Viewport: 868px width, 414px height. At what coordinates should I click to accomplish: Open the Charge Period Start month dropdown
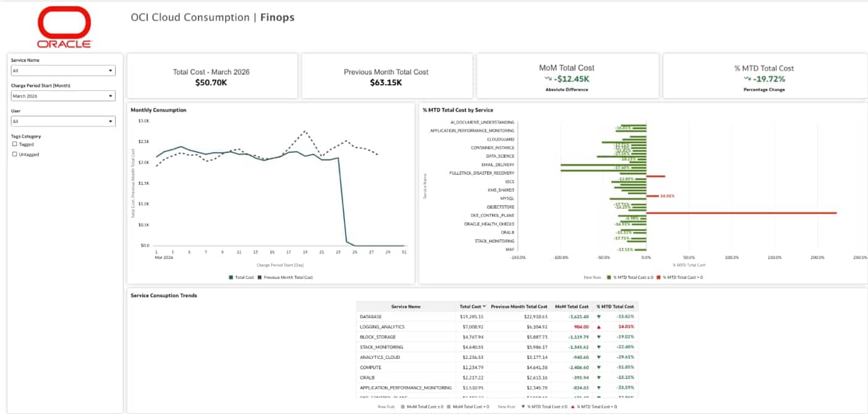coord(63,96)
